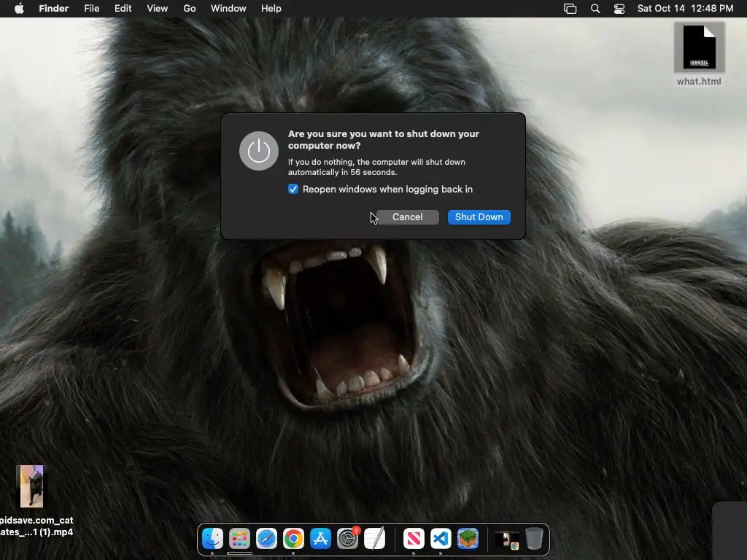Launch Minecraft from the Dock
747x560 pixels.
click(468, 539)
